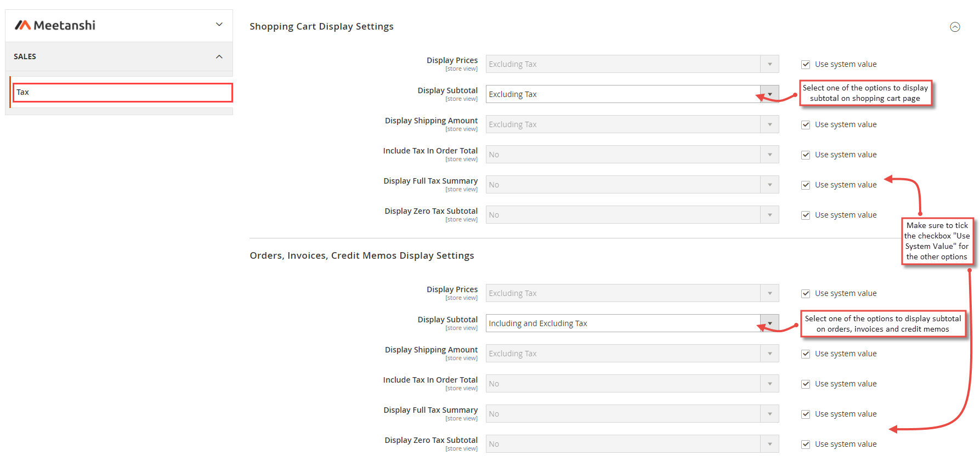Open the Tax settings tab

(123, 92)
